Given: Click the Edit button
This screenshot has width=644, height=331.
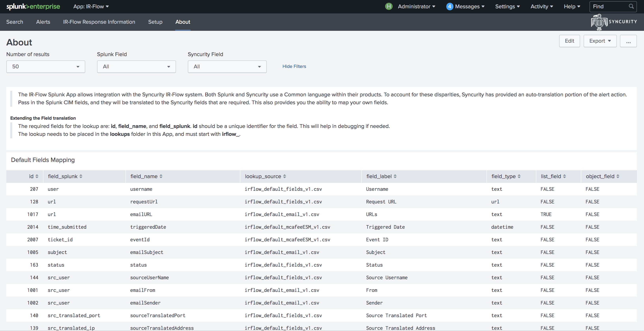Looking at the screenshot, I should (569, 41).
